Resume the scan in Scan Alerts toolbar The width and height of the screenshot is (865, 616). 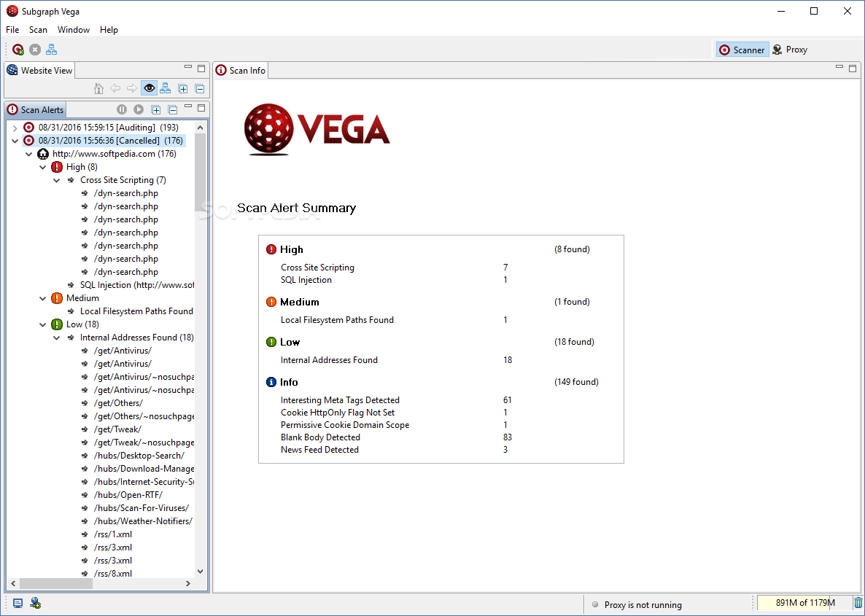click(139, 110)
